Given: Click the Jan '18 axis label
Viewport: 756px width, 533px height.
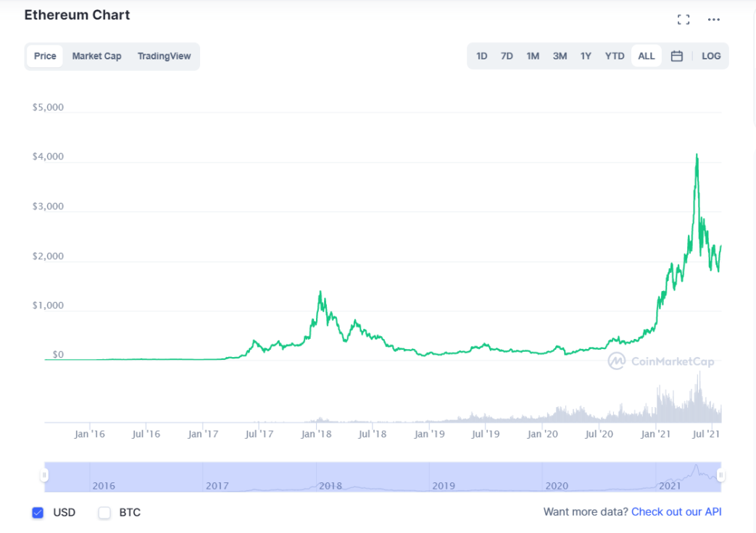Looking at the screenshot, I should coord(316,434).
